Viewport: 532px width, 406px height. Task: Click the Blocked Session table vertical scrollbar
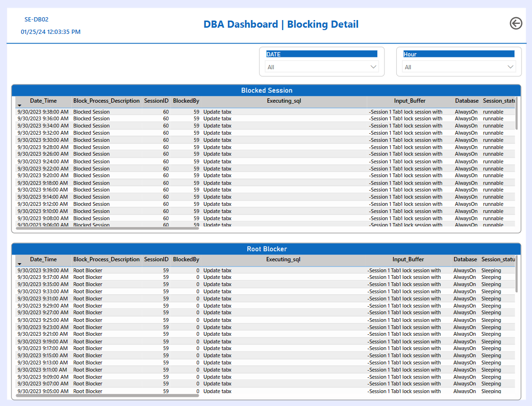coord(516,113)
